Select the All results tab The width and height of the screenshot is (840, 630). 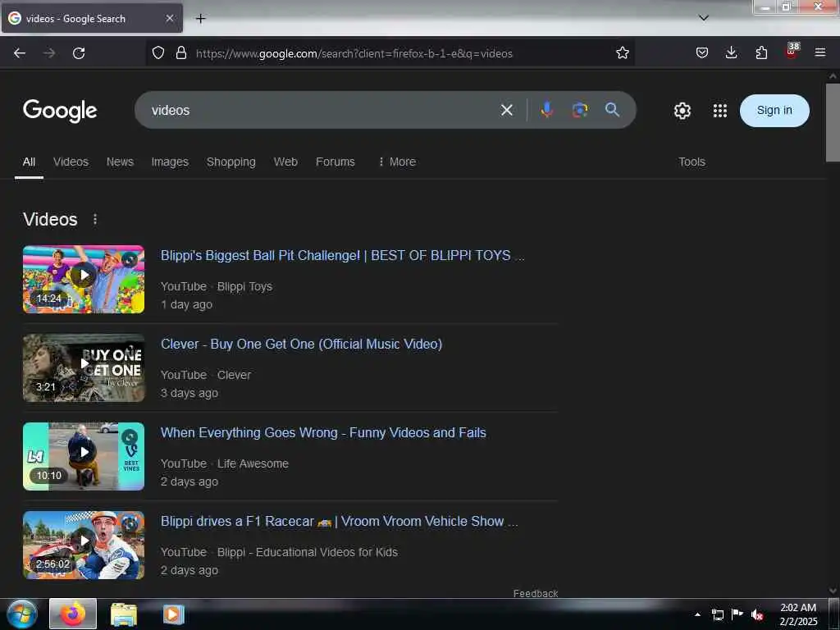(29, 162)
